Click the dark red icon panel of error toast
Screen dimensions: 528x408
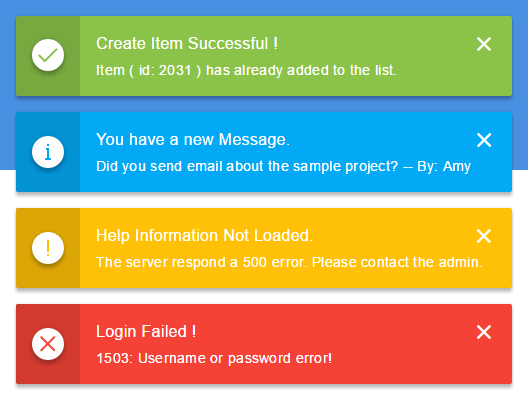click(48, 344)
